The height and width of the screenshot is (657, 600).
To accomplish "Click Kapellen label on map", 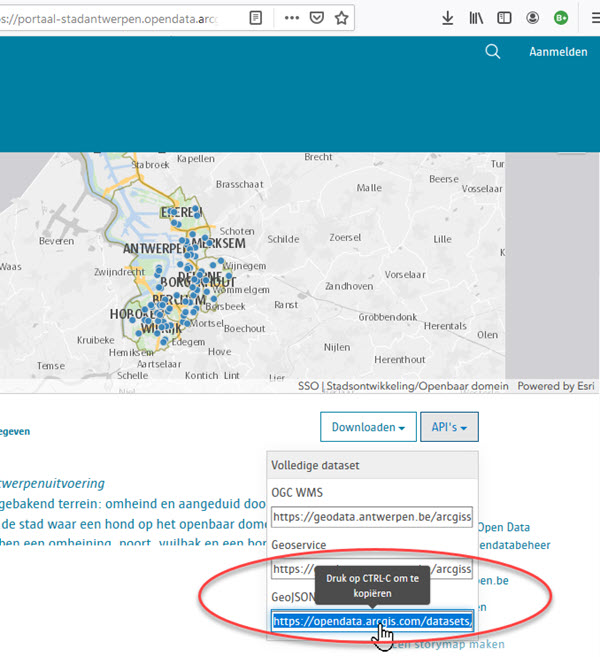I will tap(196, 159).
